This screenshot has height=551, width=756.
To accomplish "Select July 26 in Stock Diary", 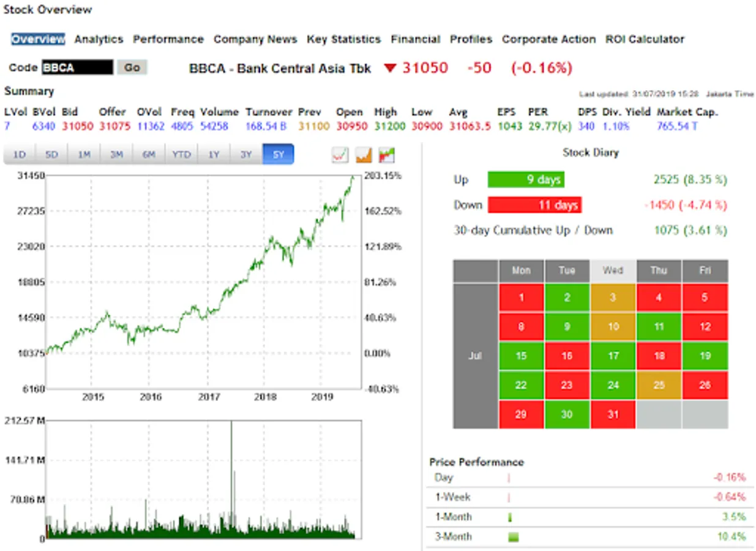I will 705,385.
